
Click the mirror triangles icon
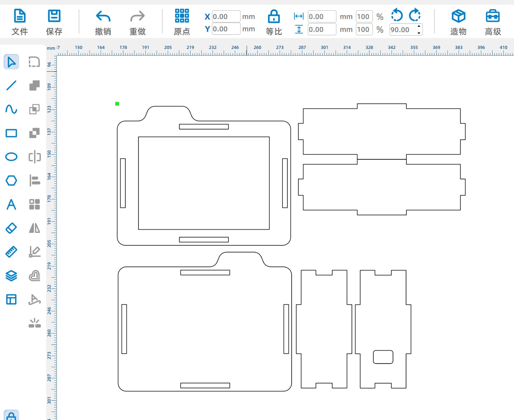(x=34, y=228)
